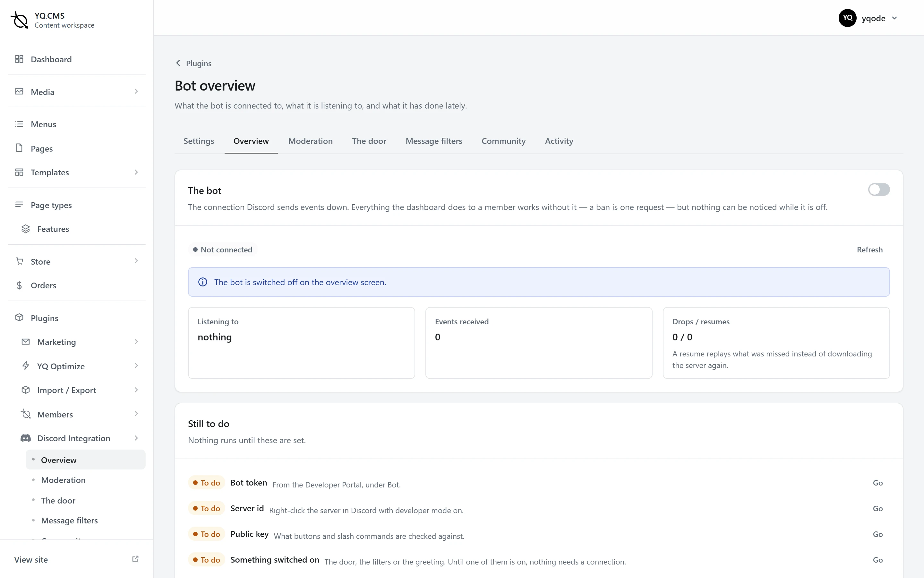Switch to the Moderation tab
The width and height of the screenshot is (924, 578).
[x=310, y=141]
